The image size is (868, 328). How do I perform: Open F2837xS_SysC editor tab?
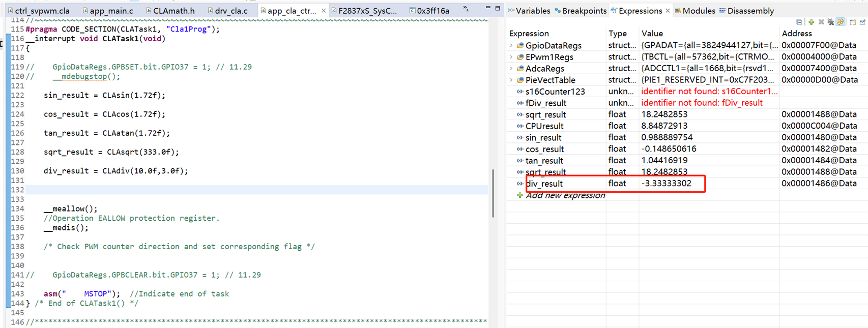tap(364, 11)
